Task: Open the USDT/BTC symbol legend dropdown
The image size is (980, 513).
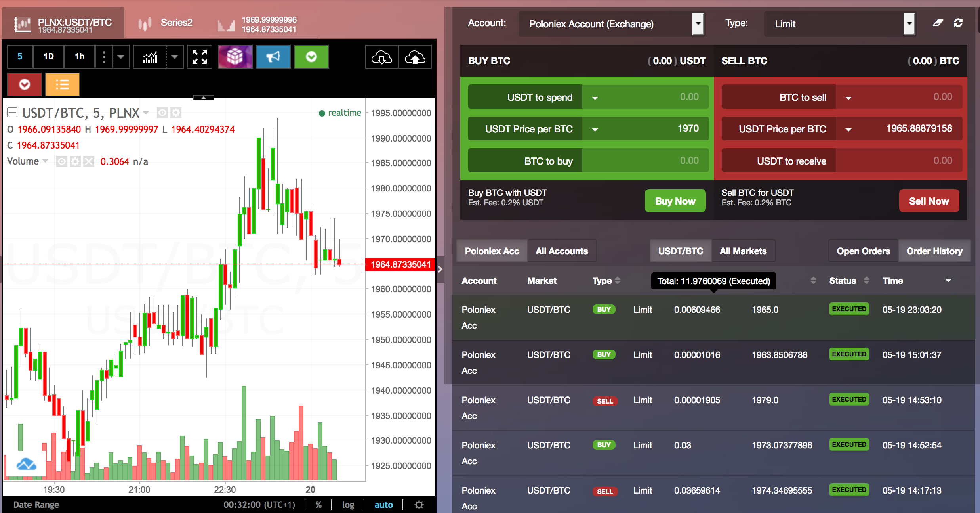Action: [x=146, y=113]
